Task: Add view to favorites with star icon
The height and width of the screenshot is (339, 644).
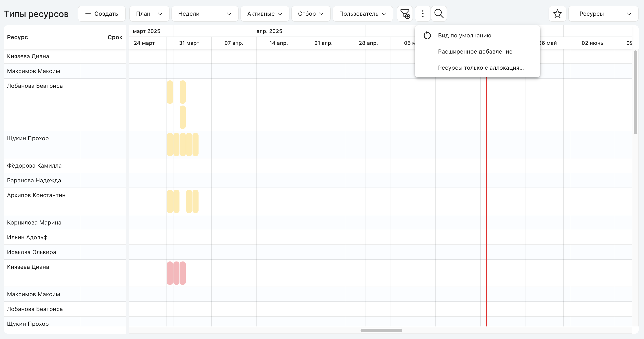Action: click(557, 14)
